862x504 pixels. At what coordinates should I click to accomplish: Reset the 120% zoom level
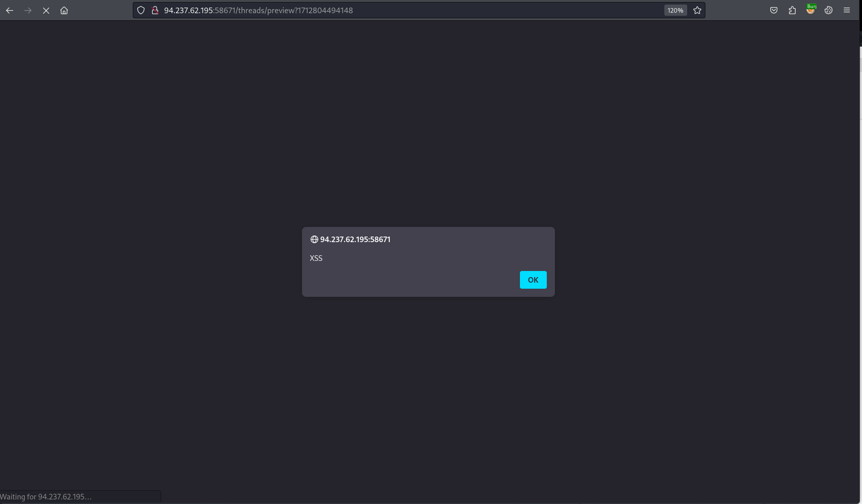676,10
